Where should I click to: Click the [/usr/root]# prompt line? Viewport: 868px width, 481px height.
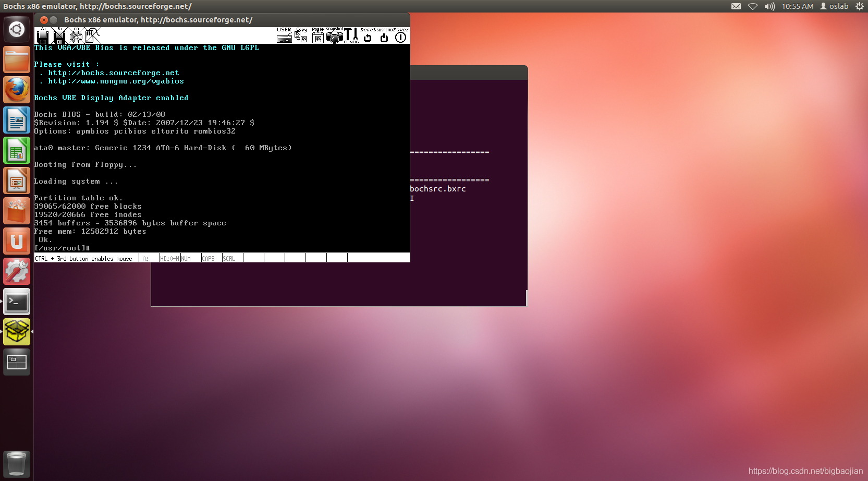[x=62, y=248]
